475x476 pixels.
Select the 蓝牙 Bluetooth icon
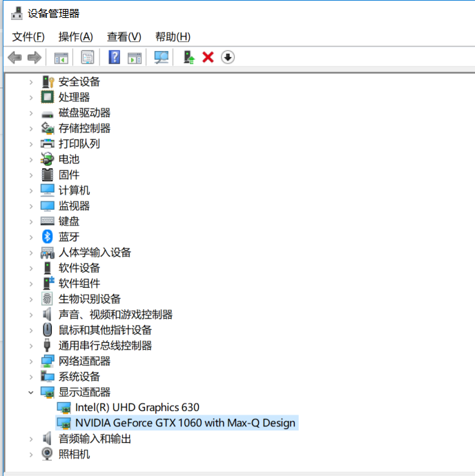[47, 237]
